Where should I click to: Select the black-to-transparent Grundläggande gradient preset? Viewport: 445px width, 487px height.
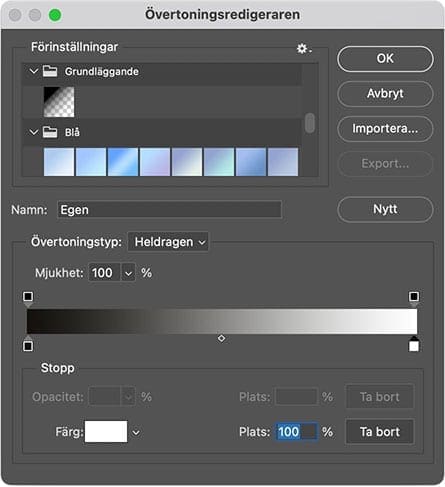59,102
